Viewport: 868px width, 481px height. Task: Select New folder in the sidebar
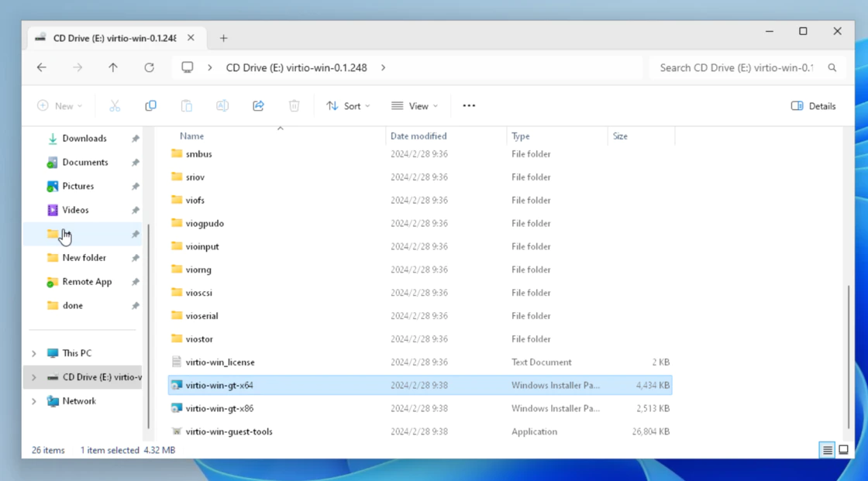pyautogui.click(x=84, y=258)
